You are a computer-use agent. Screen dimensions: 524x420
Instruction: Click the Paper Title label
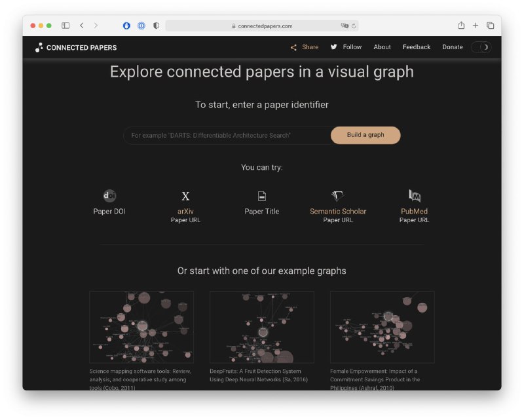261,212
